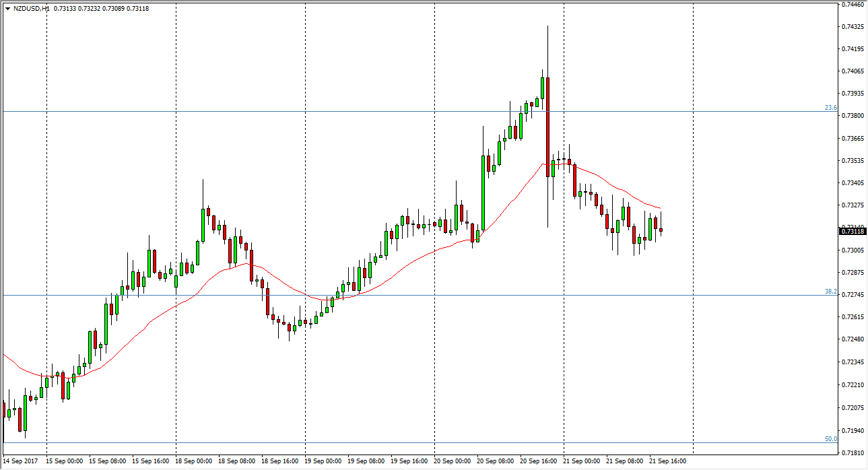
Task: Click the black current price tag 0.73118
Action: pyautogui.click(x=853, y=232)
